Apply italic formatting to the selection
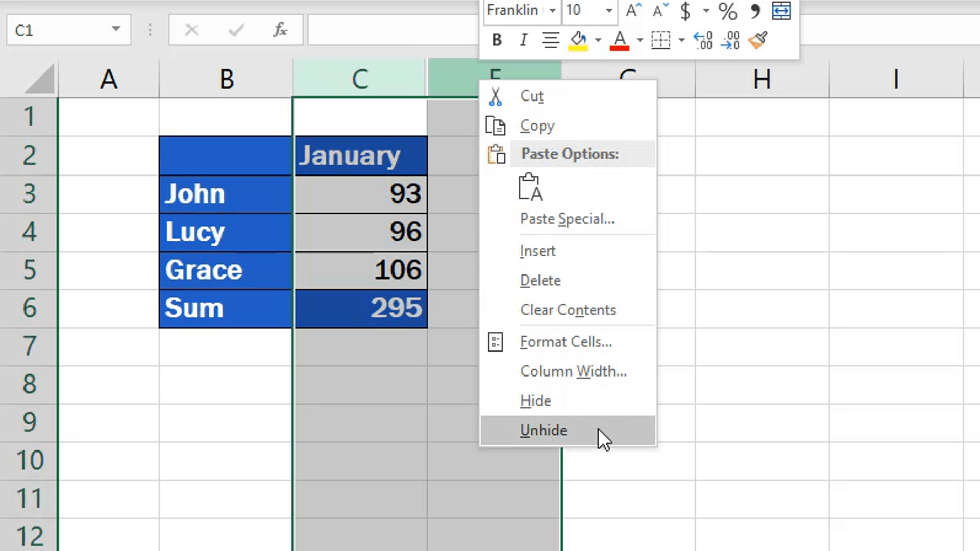Screen dimensions: 980x551 523,40
